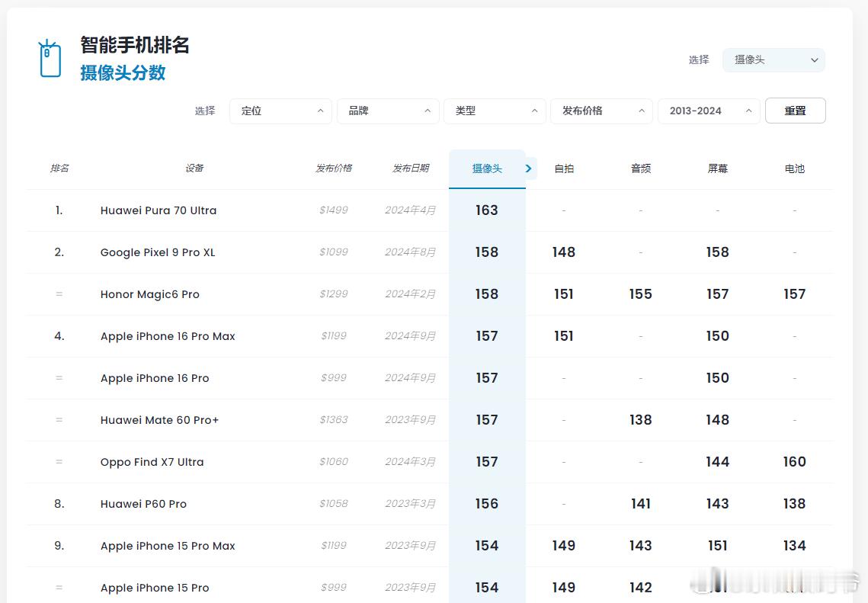Switch to the 音频 column tab
Image resolution: width=868 pixels, height=603 pixels.
[641, 168]
